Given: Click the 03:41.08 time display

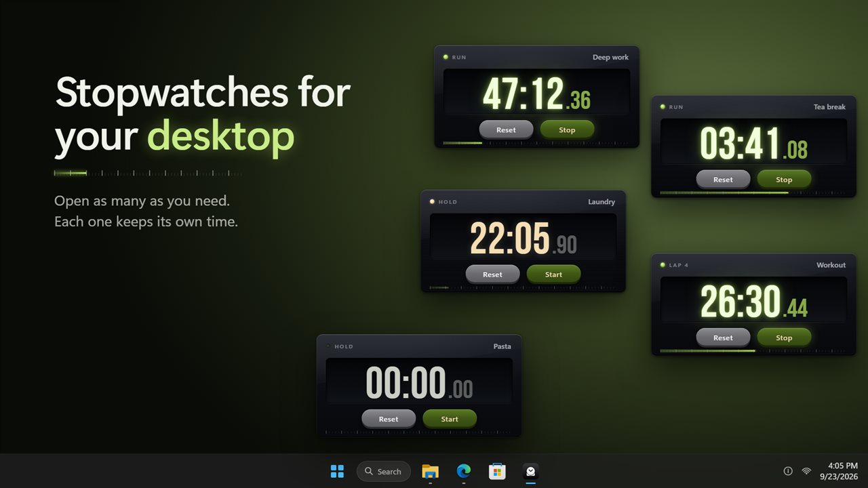Looking at the screenshot, I should pos(753,143).
